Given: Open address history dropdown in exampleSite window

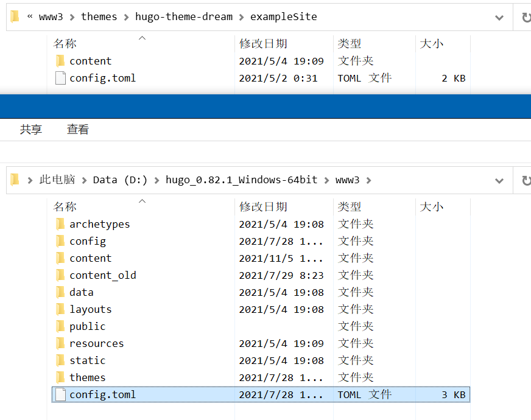Looking at the screenshot, I should (499, 17).
